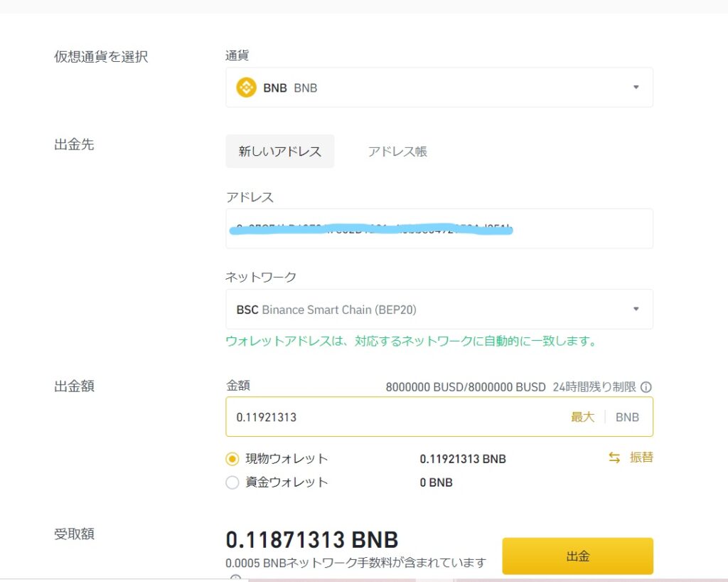The height and width of the screenshot is (582, 728).
Task: Select the 現物ウォレット radio button
Action: [232, 459]
